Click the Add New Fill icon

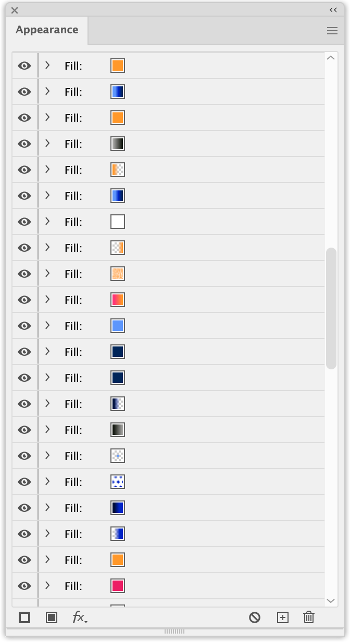coord(51,617)
